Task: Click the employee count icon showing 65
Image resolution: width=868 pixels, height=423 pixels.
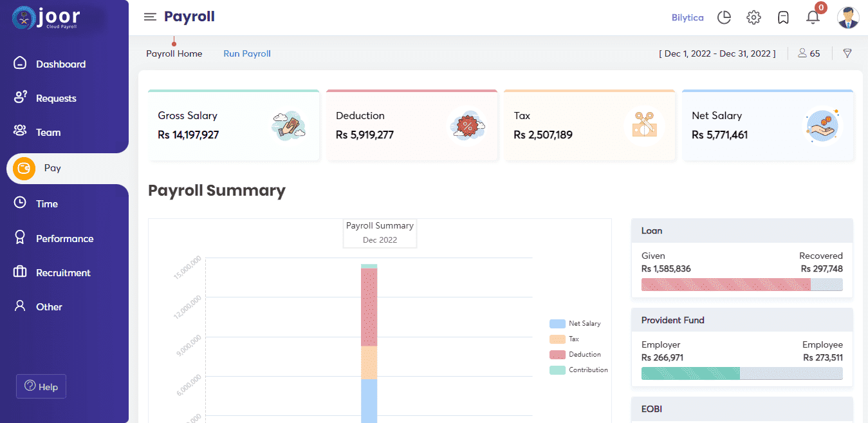Action: click(x=809, y=53)
